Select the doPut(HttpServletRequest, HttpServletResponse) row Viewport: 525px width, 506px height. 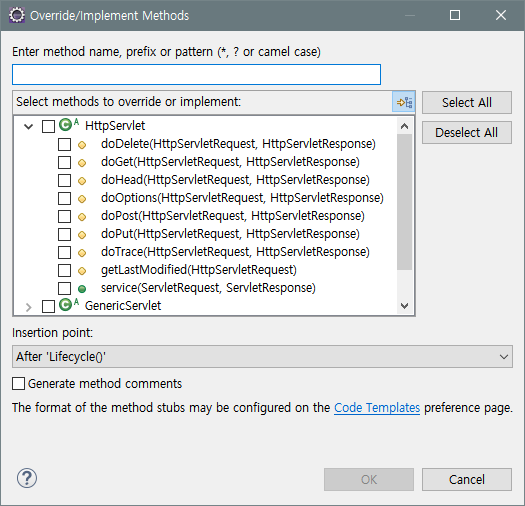click(230, 234)
